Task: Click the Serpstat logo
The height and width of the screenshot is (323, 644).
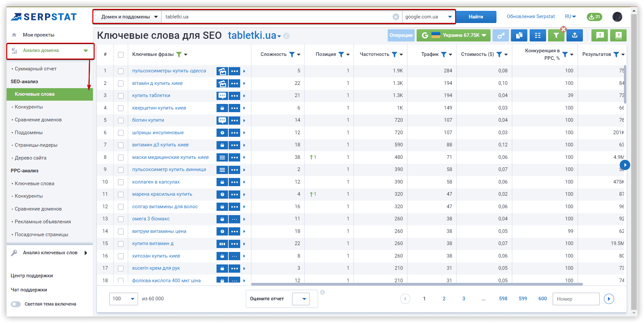Action: click(x=44, y=17)
